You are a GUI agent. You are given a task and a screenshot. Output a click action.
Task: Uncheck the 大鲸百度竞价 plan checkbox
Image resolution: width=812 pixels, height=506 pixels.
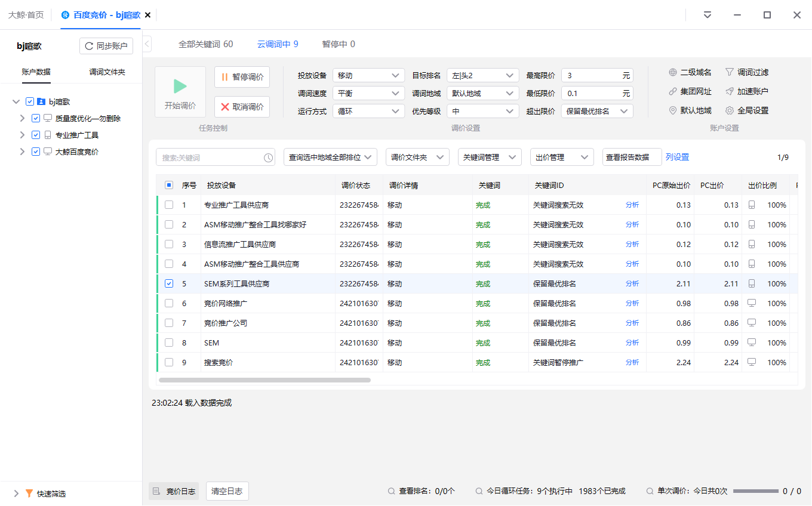(x=36, y=152)
